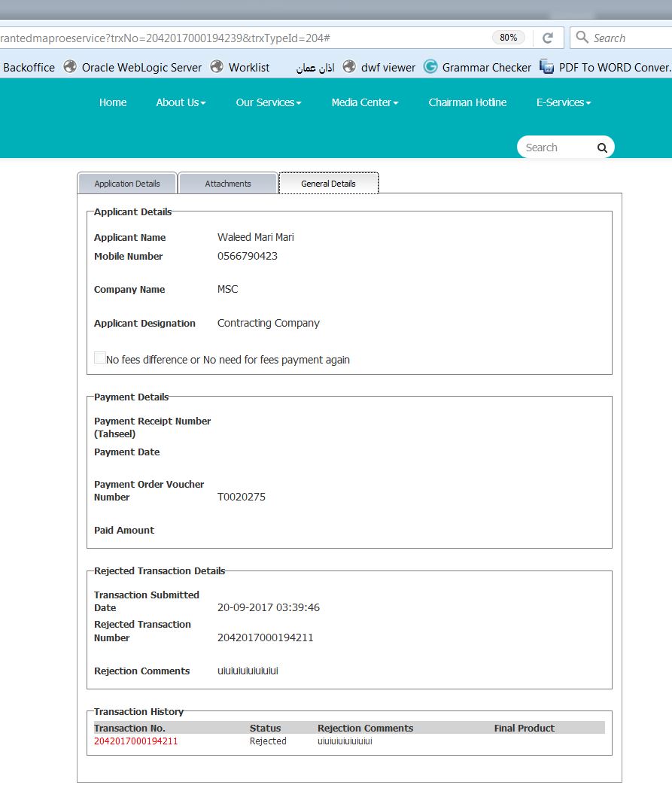This screenshot has height=788, width=672.
Task: Click the Worklist bookmark globe icon
Action: point(217,67)
